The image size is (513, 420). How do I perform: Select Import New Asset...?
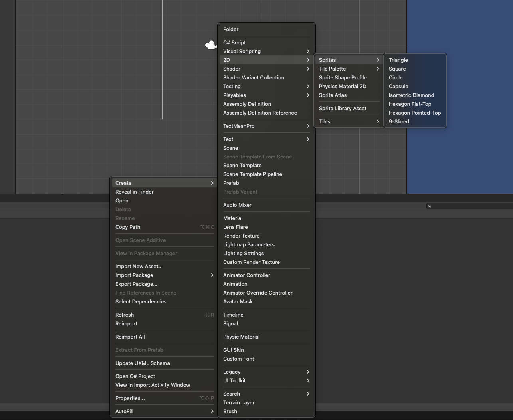click(x=164, y=266)
